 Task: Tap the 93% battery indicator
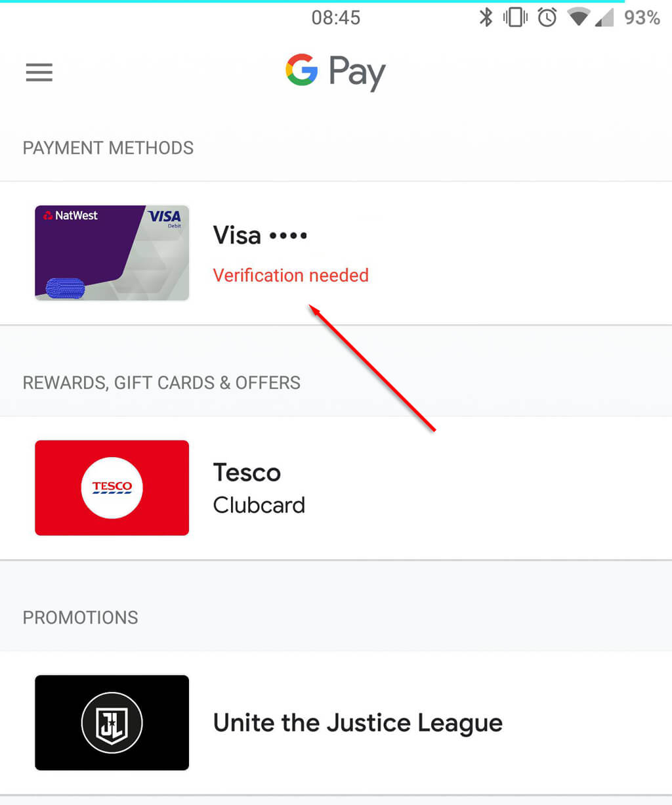click(641, 18)
